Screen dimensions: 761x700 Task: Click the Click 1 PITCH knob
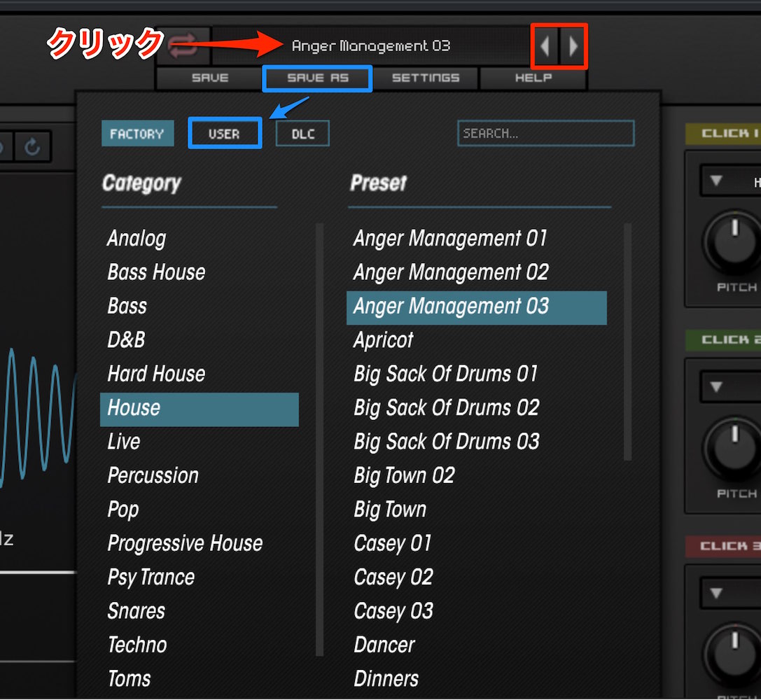point(734,241)
